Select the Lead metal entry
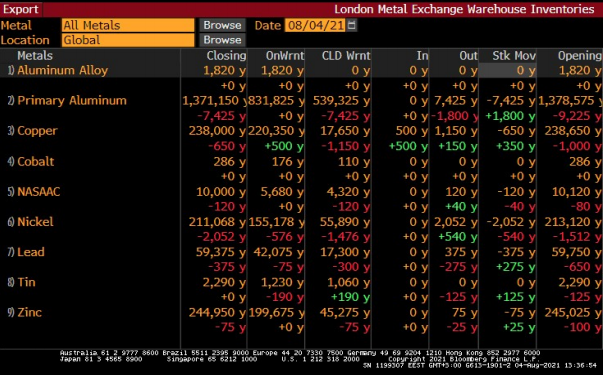The image size is (603, 375). click(31, 252)
